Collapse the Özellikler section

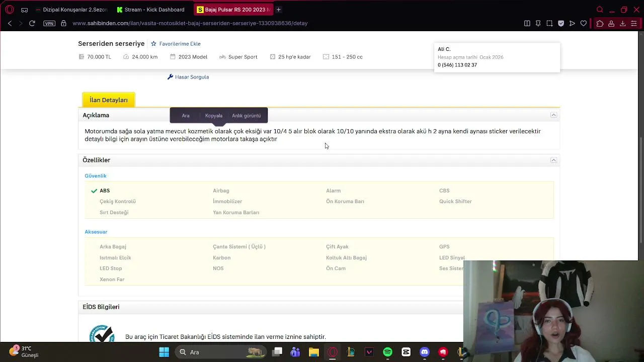(x=553, y=160)
